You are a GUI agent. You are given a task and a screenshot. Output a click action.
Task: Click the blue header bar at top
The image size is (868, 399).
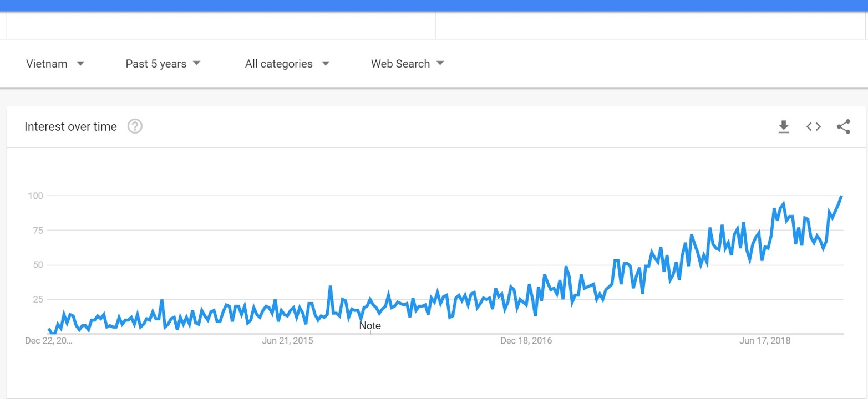(434, 6)
